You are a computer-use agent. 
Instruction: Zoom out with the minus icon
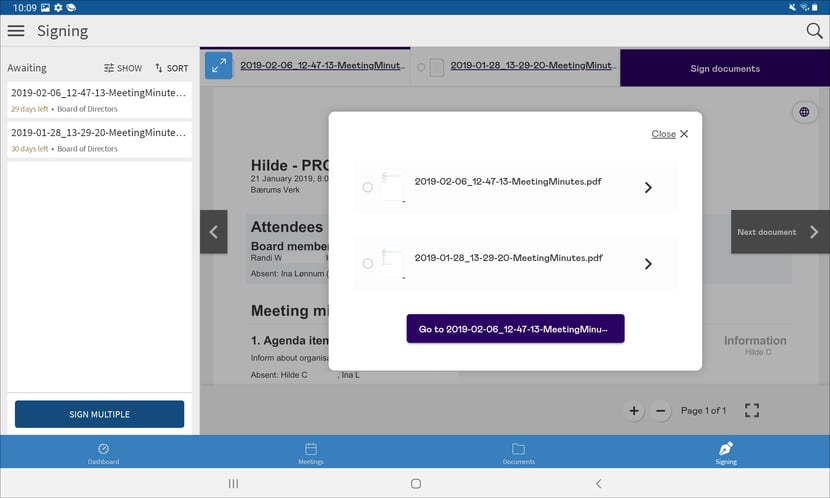(661, 411)
